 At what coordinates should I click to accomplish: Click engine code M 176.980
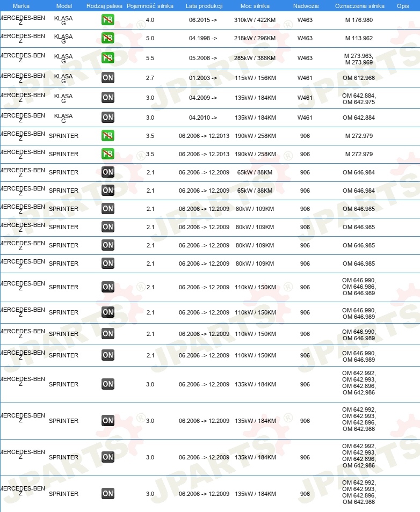click(359, 20)
